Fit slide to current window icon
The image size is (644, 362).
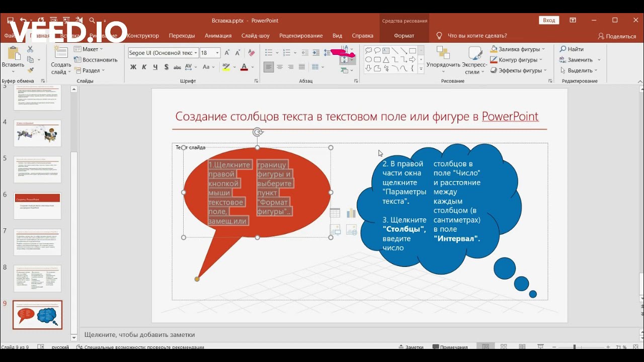click(x=636, y=347)
